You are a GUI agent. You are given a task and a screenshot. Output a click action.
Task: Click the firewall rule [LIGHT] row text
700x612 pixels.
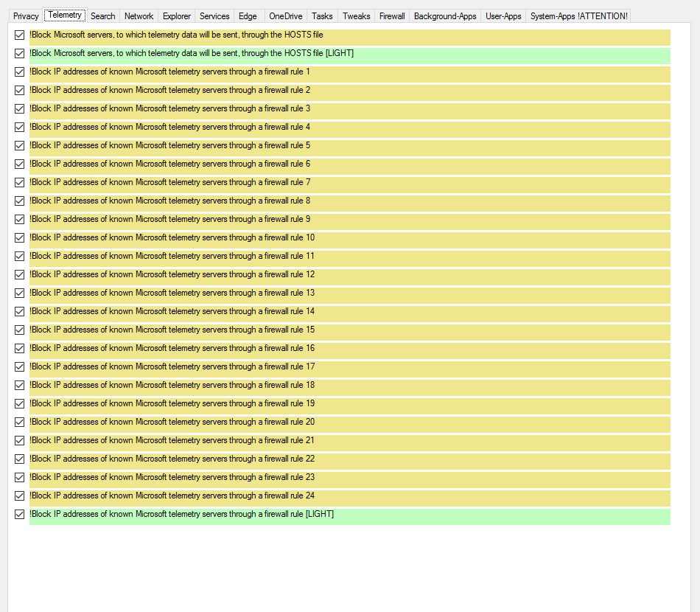182,514
